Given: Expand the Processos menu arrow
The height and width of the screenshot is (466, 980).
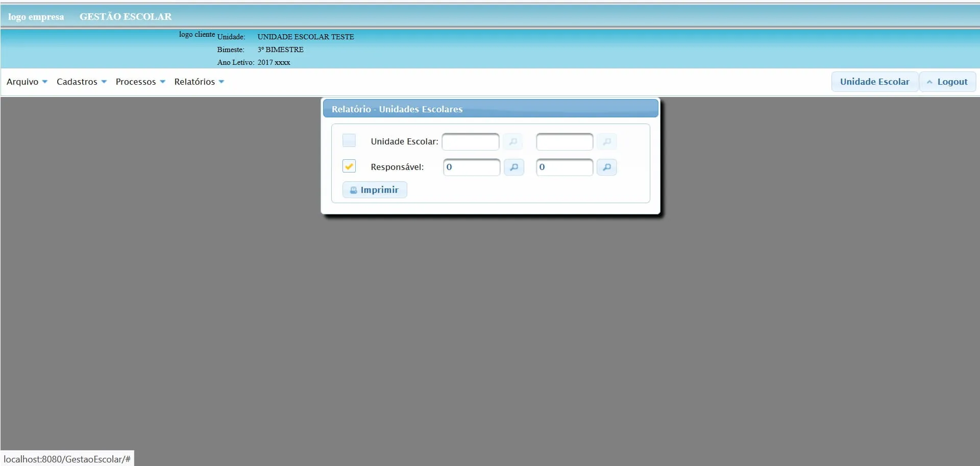Looking at the screenshot, I should (x=163, y=82).
